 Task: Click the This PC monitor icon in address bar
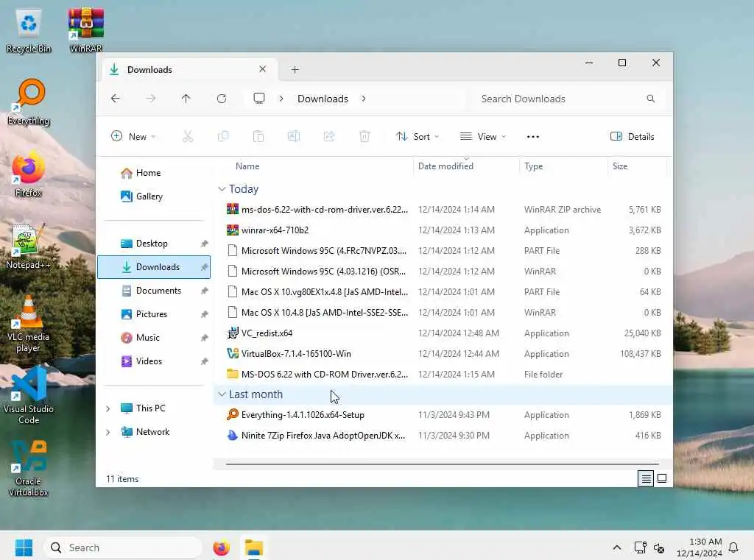259,99
